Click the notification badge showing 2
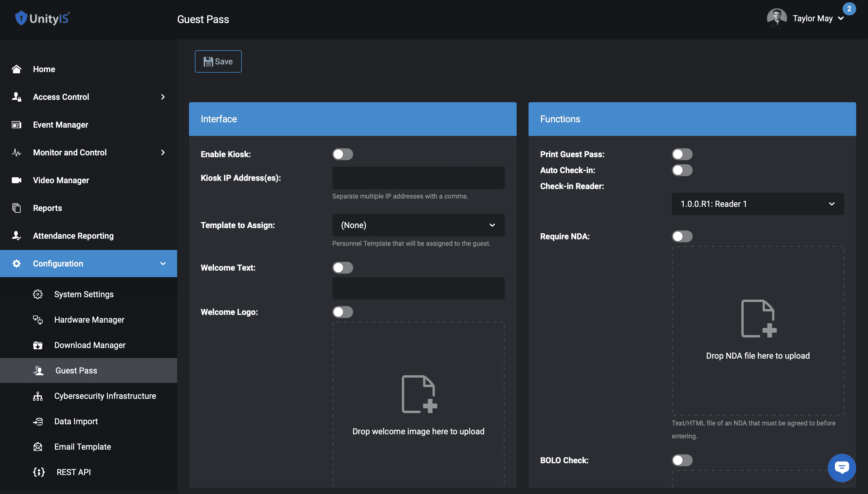868x494 pixels. [849, 9]
